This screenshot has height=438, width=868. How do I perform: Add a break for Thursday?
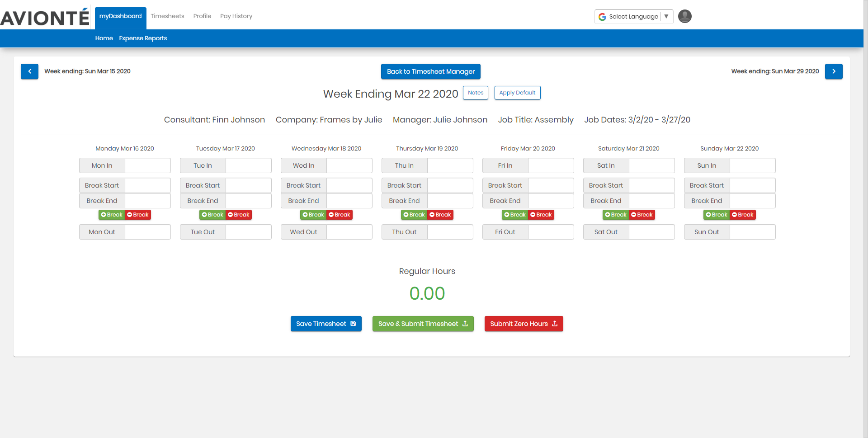tap(414, 215)
